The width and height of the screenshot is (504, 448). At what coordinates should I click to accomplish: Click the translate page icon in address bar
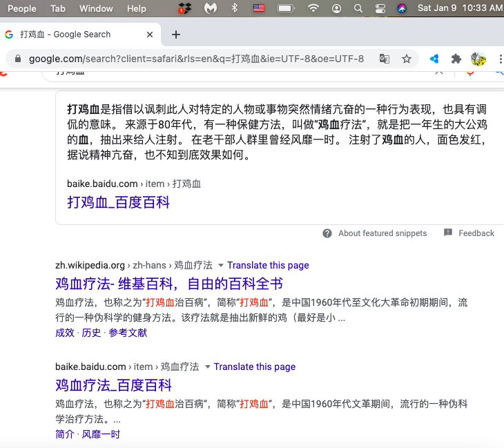point(385,59)
